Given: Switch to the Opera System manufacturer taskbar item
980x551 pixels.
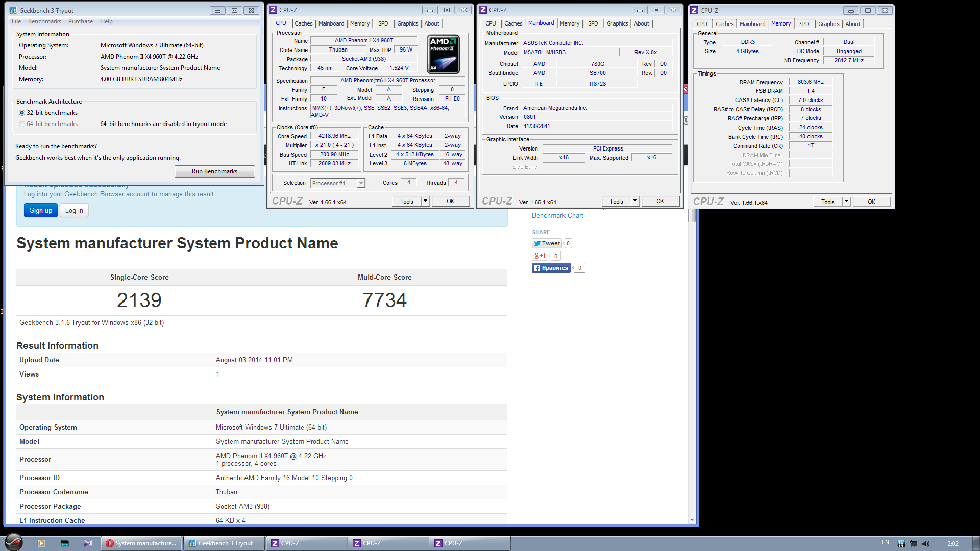Looking at the screenshot, I should click(x=142, y=543).
